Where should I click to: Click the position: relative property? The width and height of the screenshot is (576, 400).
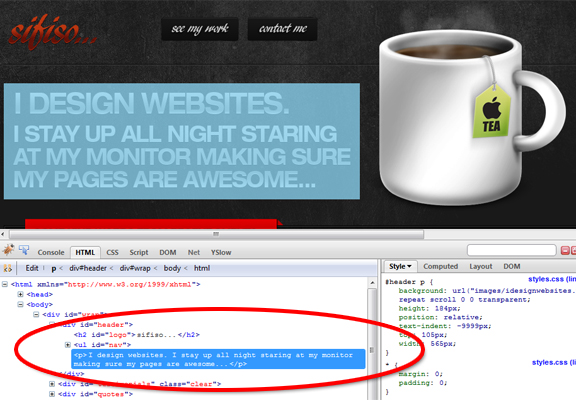point(440,317)
